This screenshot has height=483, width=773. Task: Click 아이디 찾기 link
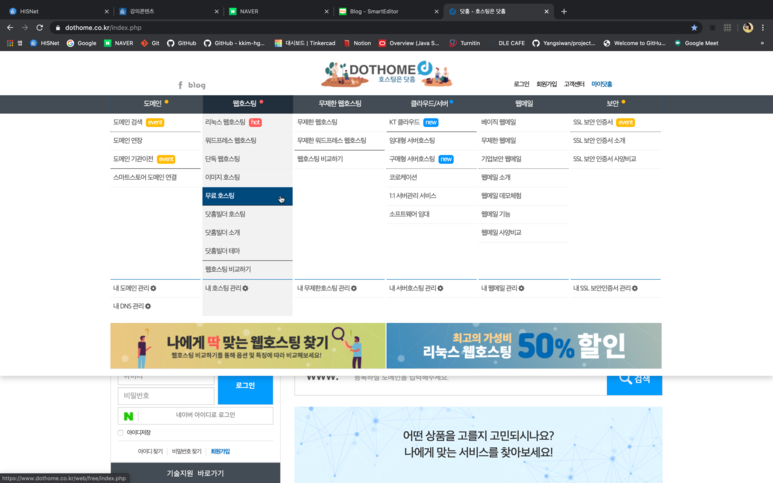150,451
